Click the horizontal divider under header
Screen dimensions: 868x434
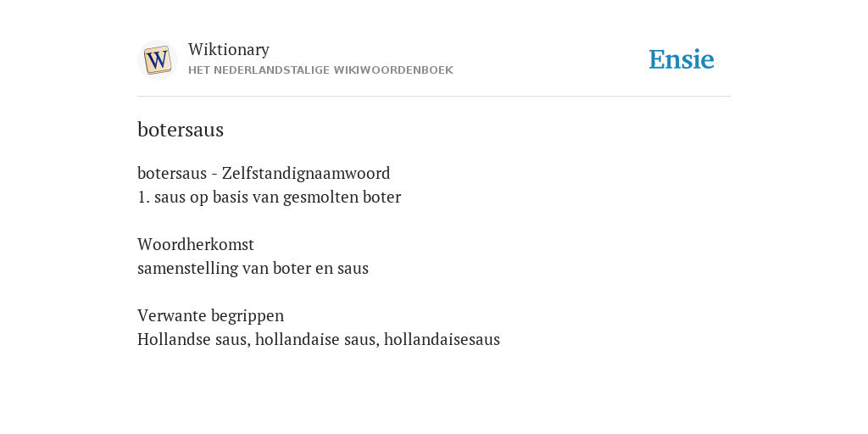tap(434, 97)
